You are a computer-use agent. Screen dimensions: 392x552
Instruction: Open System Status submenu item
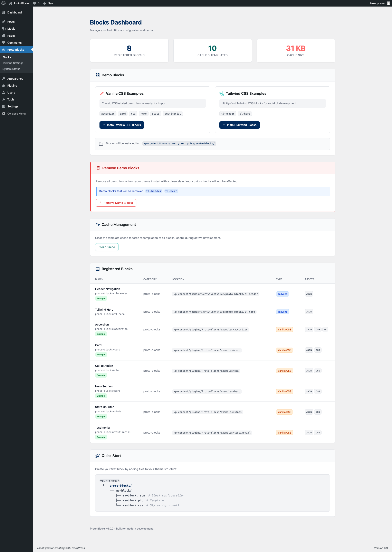pyautogui.click(x=11, y=69)
